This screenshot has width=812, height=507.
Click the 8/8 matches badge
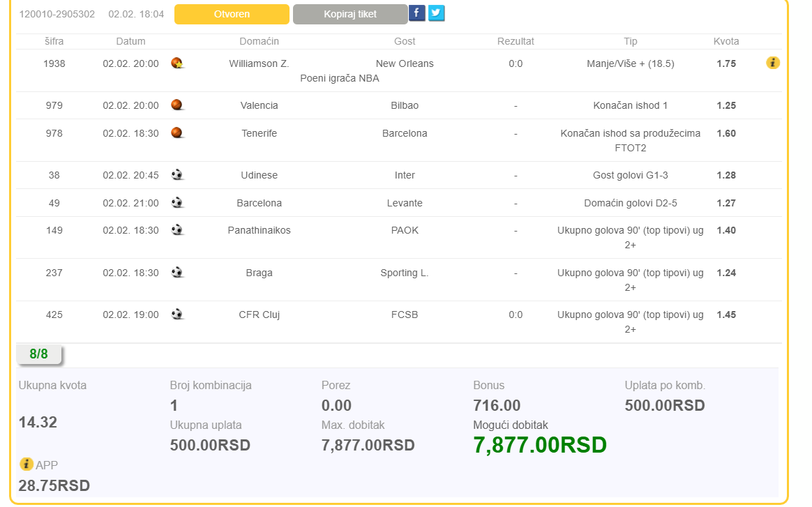tap(39, 354)
